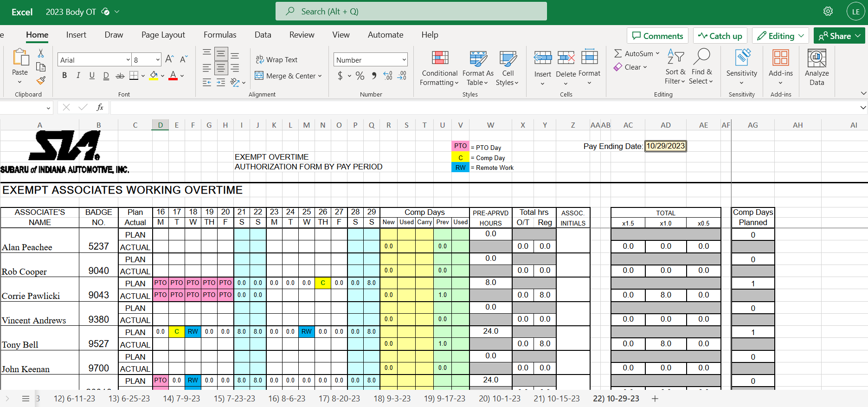Toggle Bold formatting
The height and width of the screenshot is (407, 868).
pyautogui.click(x=64, y=76)
